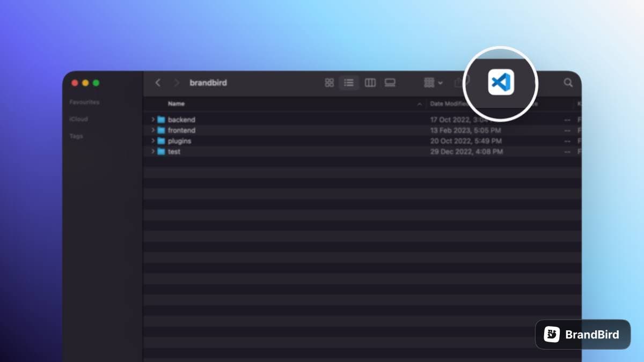The width and height of the screenshot is (644, 362).
Task: Click the Tags sidebar heading
Action: click(x=76, y=136)
